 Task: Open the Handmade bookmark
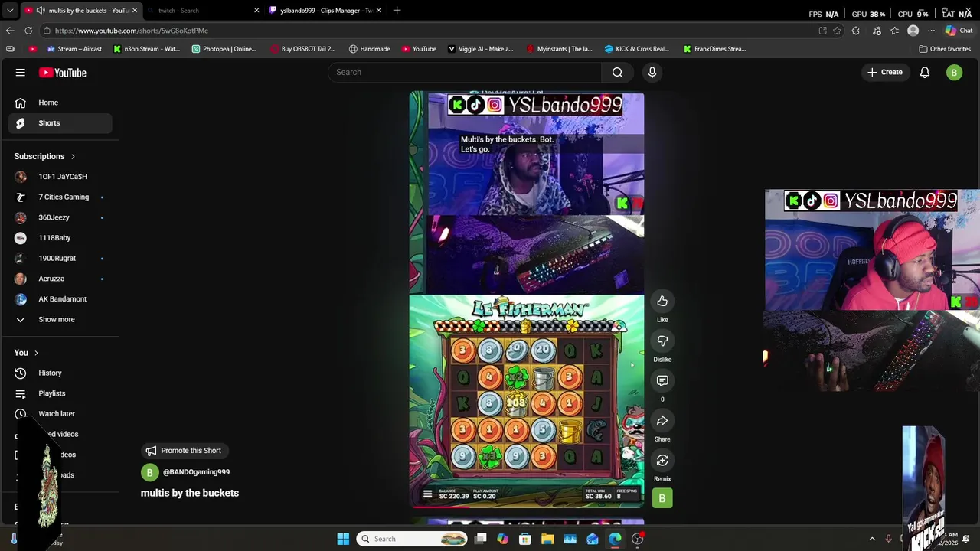click(x=369, y=49)
